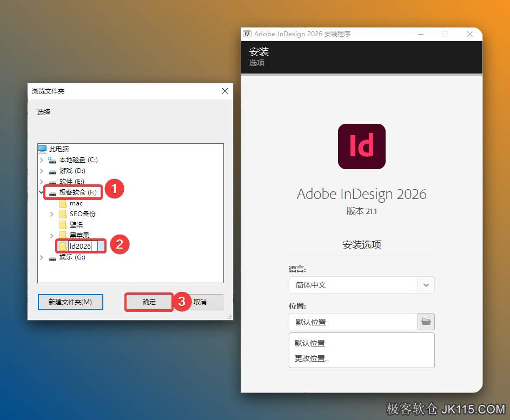Select 娱乐 (G:) label in tree
This screenshot has height=420, width=510.
[x=72, y=257]
